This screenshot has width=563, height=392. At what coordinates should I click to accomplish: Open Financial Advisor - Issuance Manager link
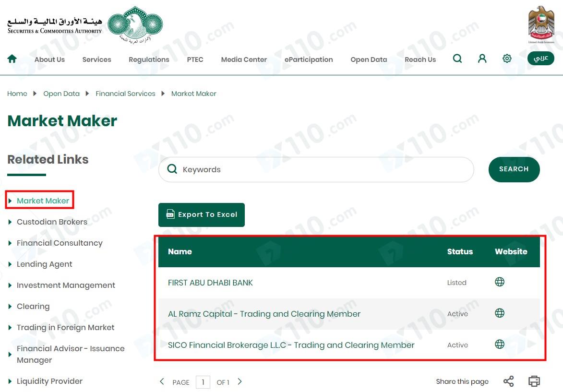pos(71,354)
